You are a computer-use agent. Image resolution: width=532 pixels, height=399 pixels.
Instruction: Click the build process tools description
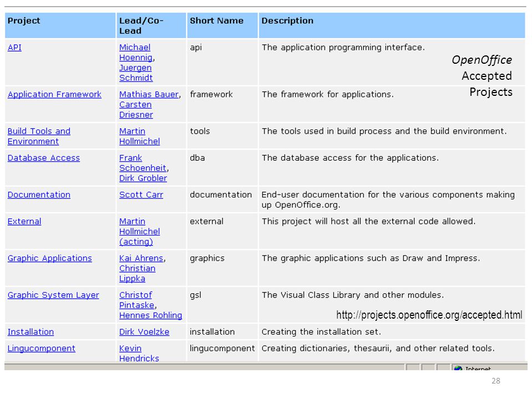click(384, 131)
